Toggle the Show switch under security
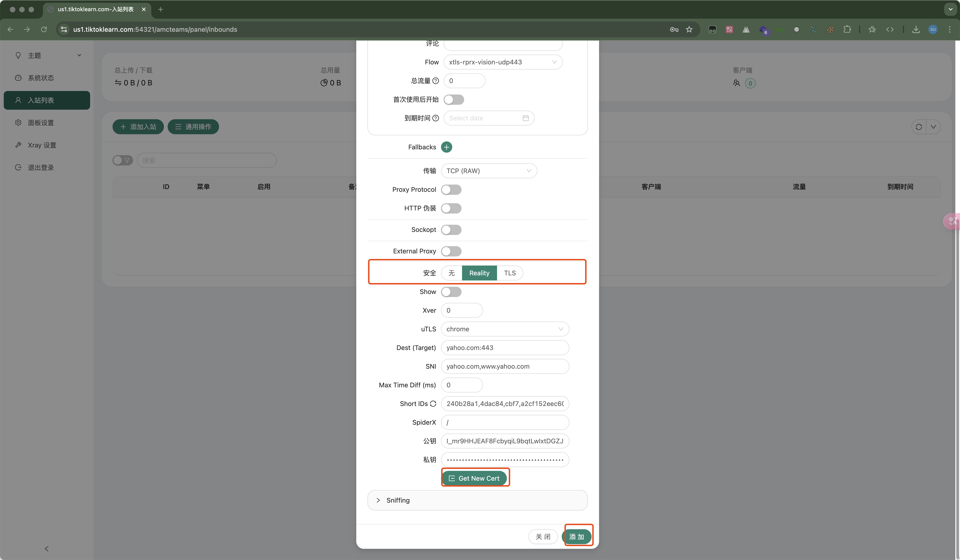 [x=451, y=292]
